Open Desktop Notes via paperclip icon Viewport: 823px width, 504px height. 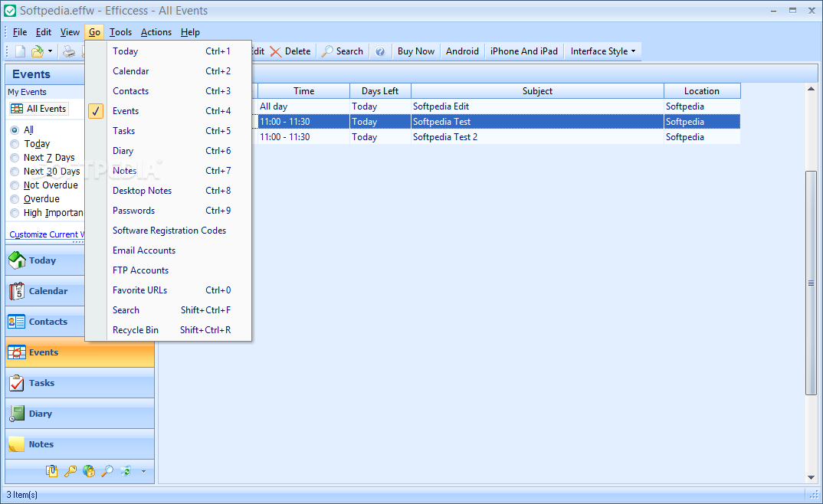(51, 471)
